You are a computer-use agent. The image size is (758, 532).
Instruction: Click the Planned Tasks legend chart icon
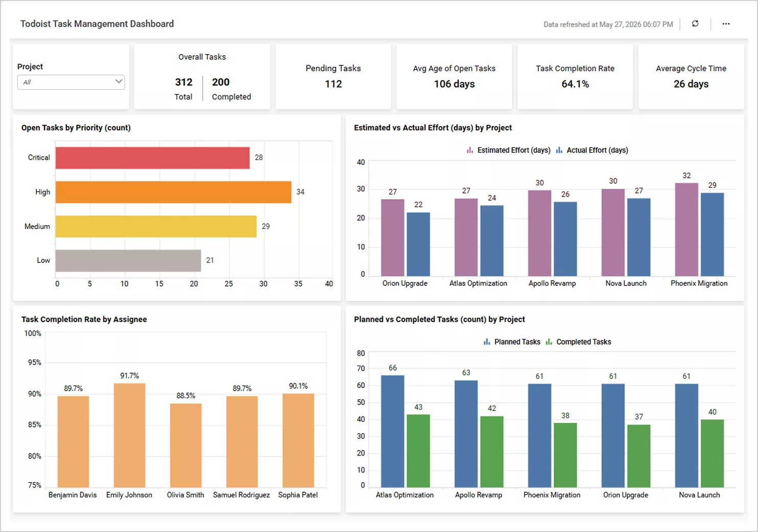pyautogui.click(x=487, y=342)
